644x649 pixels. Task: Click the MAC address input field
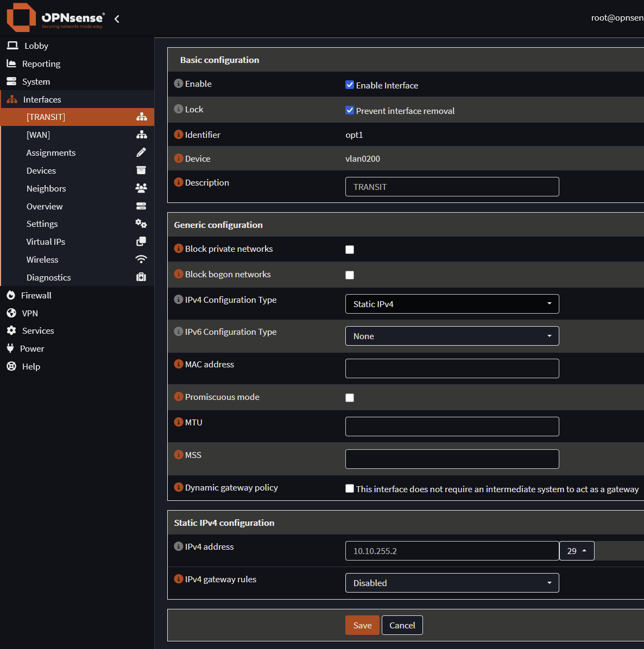click(452, 368)
